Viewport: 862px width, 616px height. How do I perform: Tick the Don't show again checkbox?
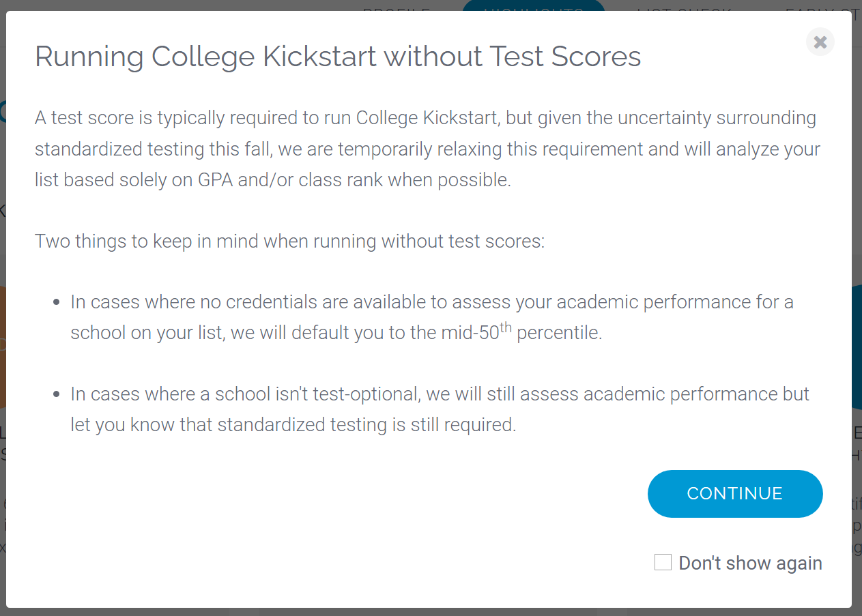pyautogui.click(x=663, y=562)
